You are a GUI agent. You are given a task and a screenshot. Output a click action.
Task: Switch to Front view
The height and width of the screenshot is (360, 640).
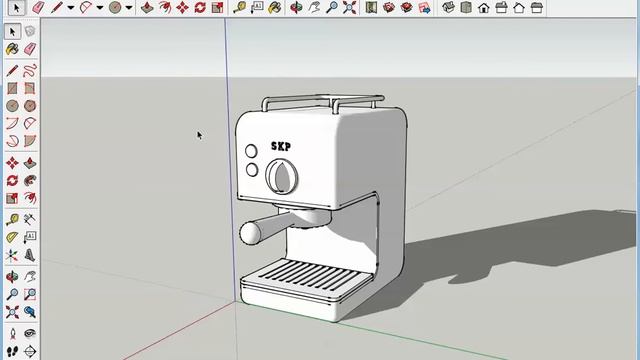[x=484, y=7]
